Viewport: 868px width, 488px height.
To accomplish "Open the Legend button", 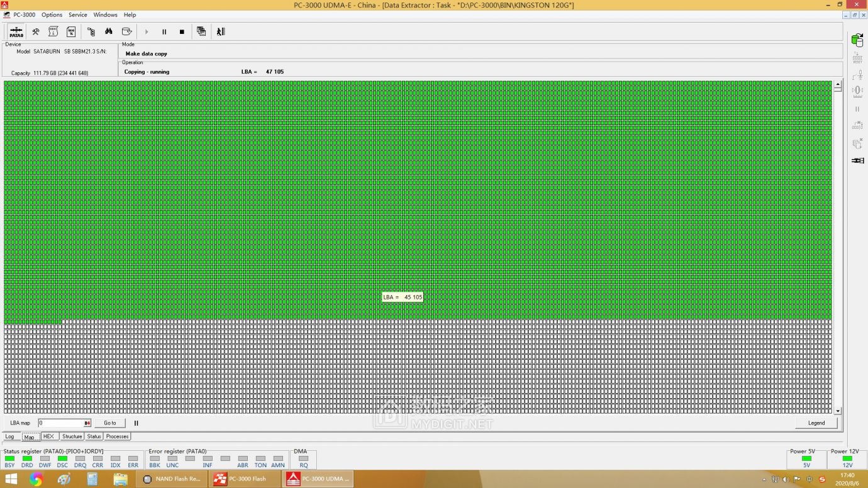I will tap(816, 423).
